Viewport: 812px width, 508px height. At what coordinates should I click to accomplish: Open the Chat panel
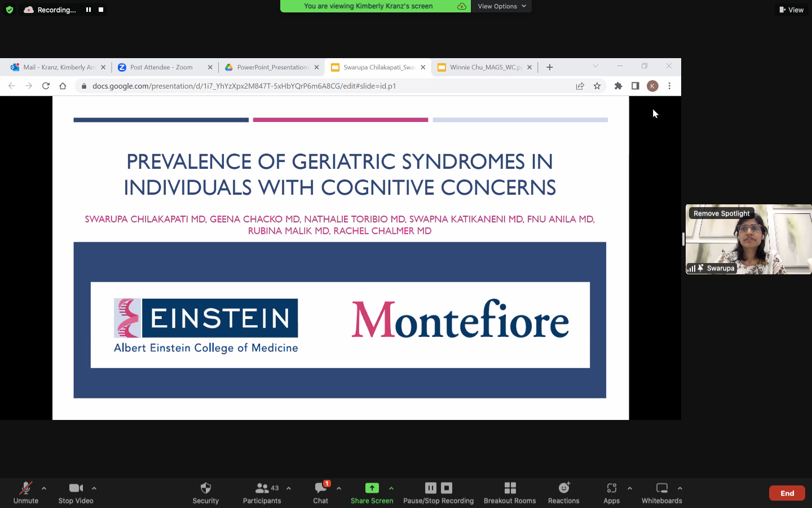coord(321,493)
